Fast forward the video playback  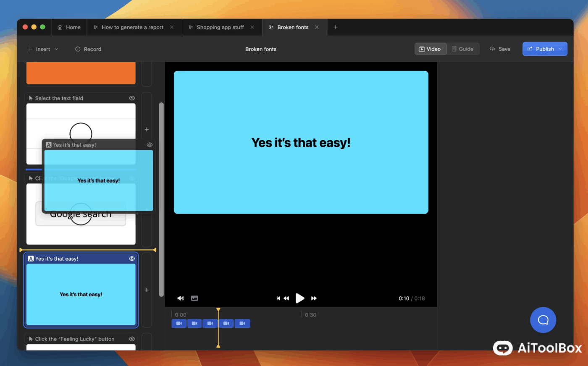click(314, 298)
